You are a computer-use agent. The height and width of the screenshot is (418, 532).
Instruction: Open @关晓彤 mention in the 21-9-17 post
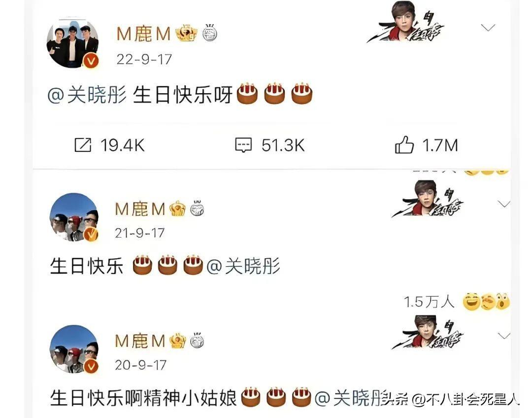[x=243, y=266]
